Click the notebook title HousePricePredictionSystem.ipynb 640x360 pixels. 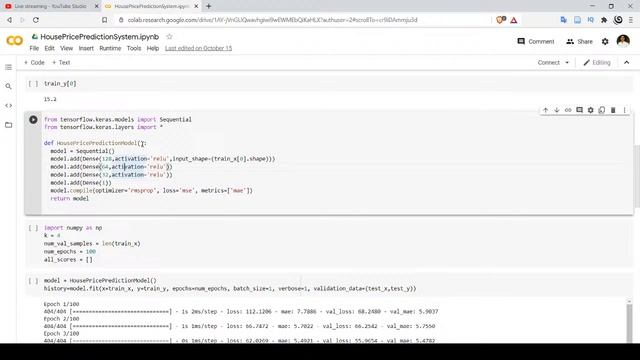100,37
